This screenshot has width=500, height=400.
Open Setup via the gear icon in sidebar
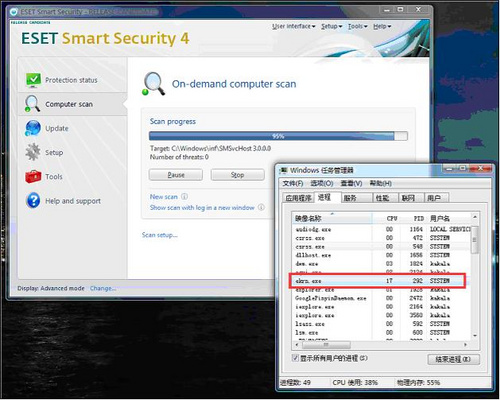point(33,152)
